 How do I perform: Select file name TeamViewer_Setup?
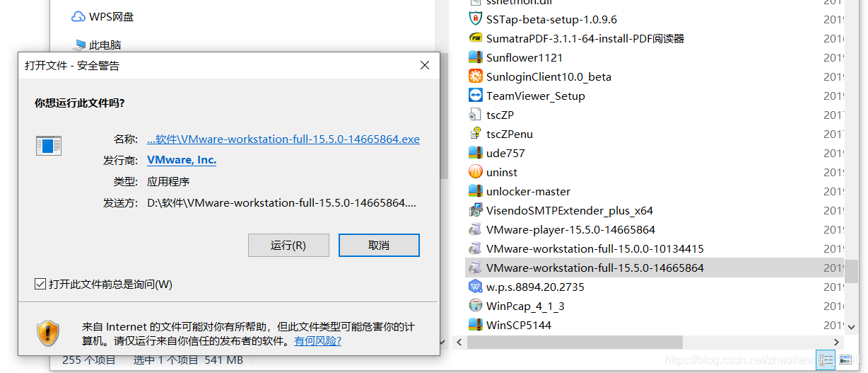pyautogui.click(x=536, y=96)
